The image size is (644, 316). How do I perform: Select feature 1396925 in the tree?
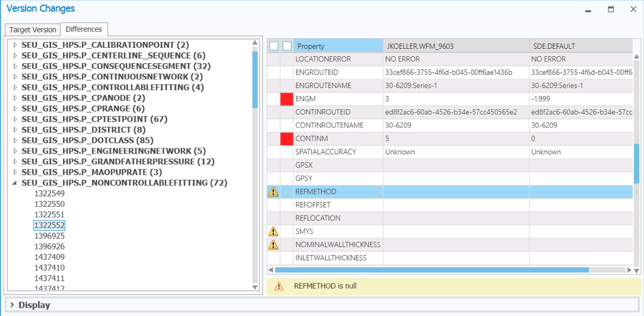point(50,236)
